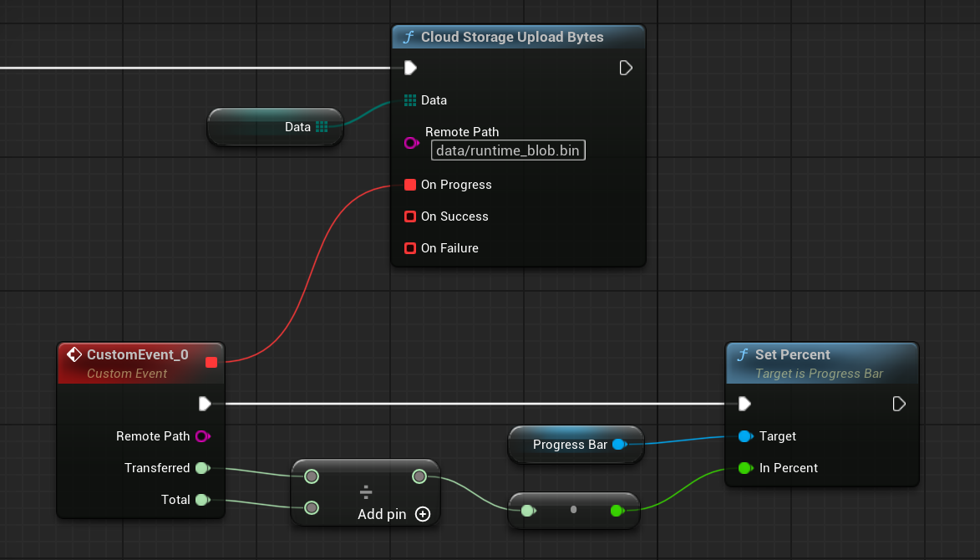
Task: Click the Cloud Storage Upload Bytes output exec pin
Action: pos(626,68)
